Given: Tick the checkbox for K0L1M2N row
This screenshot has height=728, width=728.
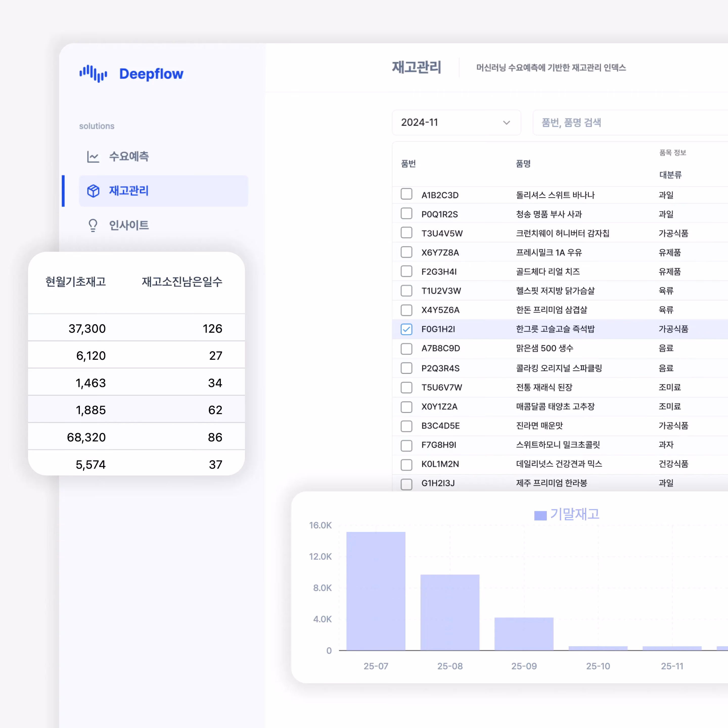Looking at the screenshot, I should pyautogui.click(x=406, y=465).
